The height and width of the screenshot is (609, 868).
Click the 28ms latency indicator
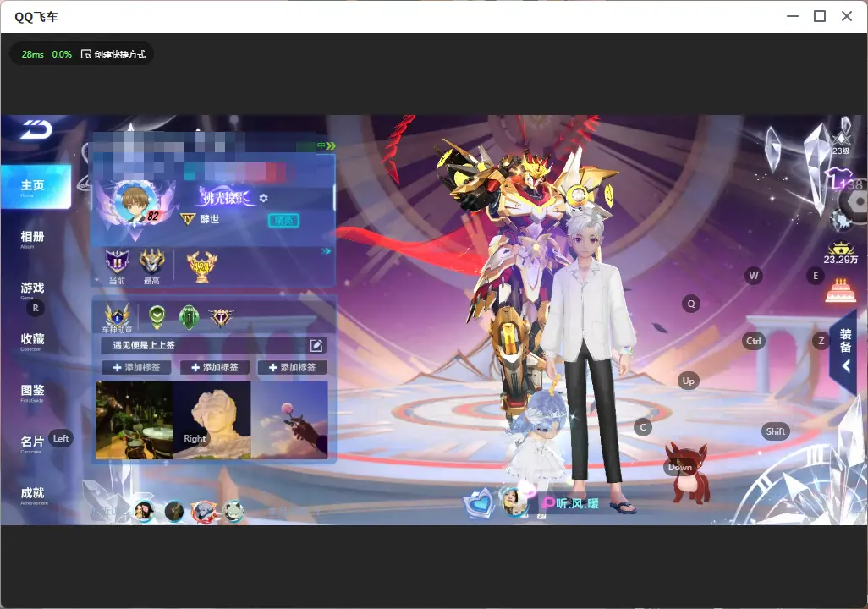(x=32, y=54)
